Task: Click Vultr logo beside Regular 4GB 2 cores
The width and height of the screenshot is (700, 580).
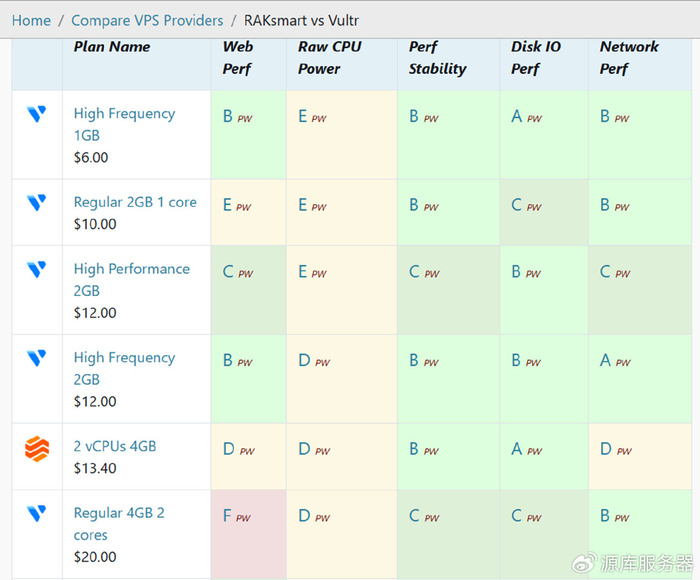Action: pos(36,513)
